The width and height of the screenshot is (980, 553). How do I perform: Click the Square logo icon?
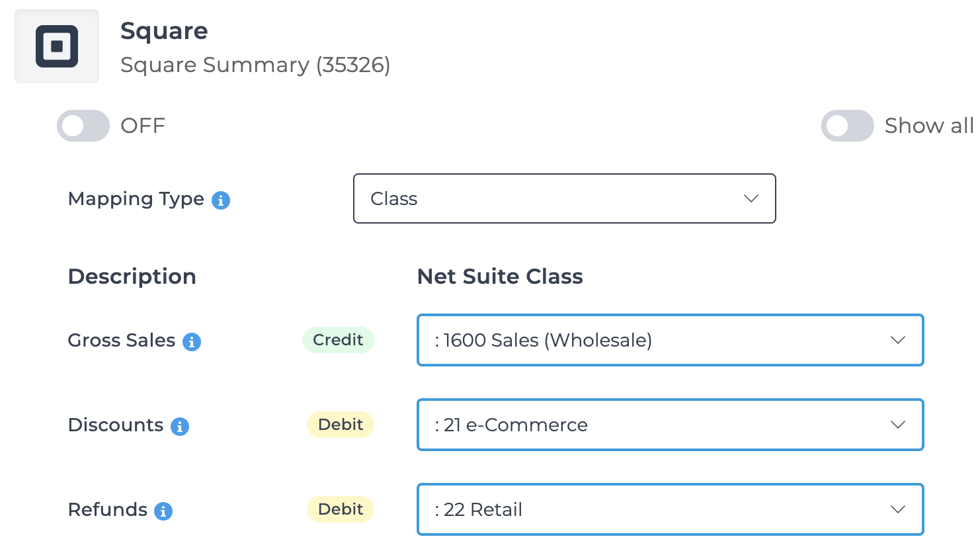[57, 46]
